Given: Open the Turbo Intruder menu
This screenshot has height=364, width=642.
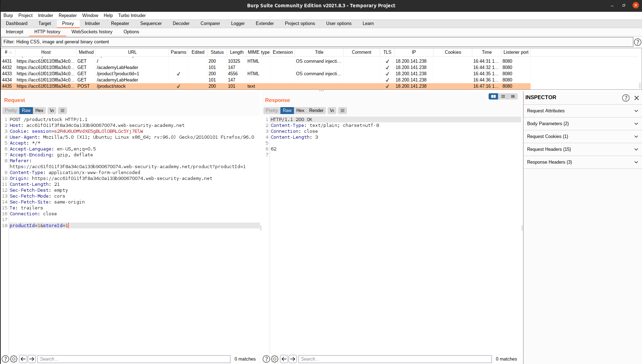Looking at the screenshot, I should pos(132,16).
